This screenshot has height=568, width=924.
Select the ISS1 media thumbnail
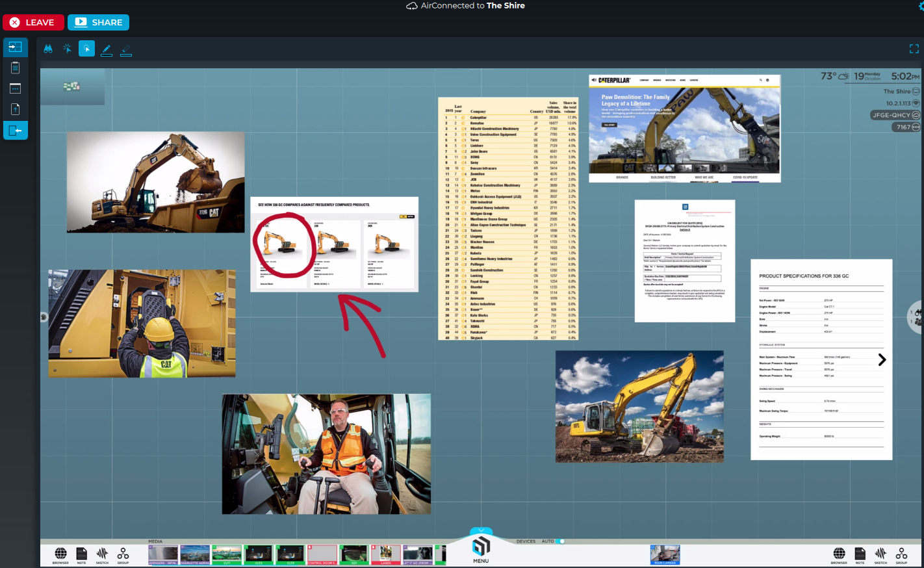point(354,555)
